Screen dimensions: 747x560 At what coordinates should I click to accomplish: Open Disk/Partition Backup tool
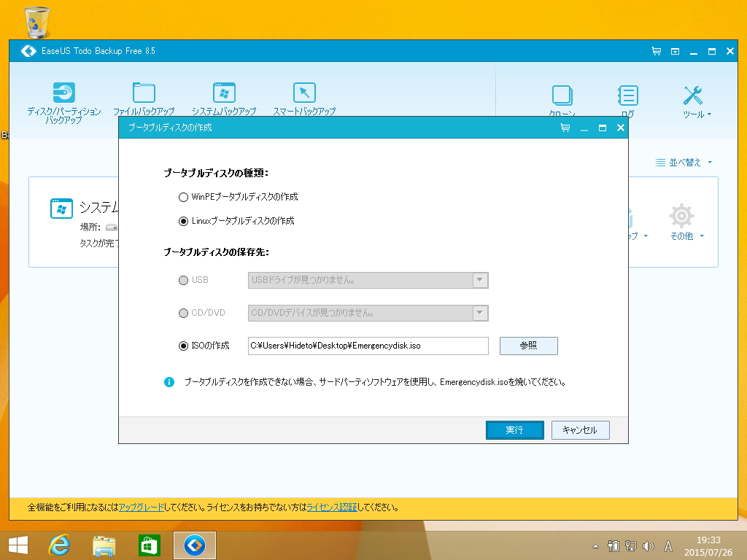coord(64,102)
